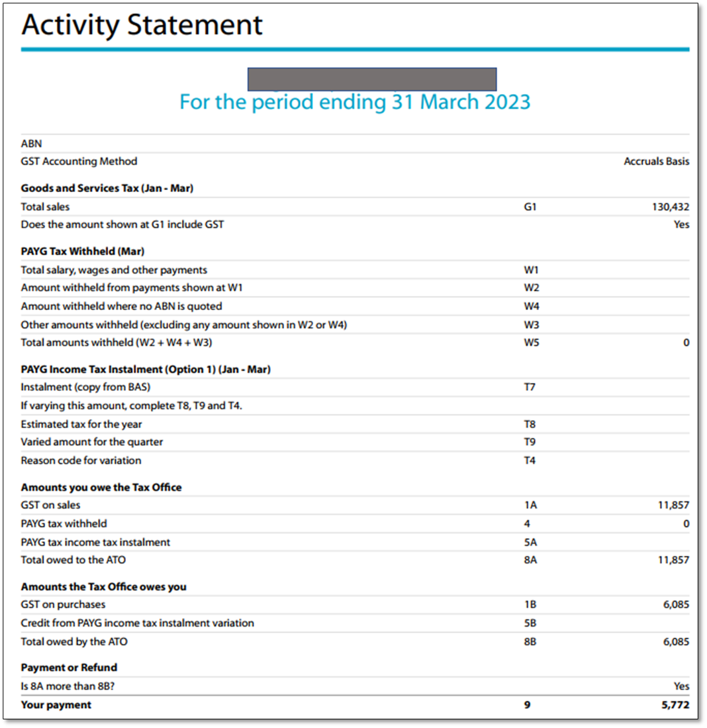Image resolution: width=707 pixels, height=728 pixels.
Task: Click the Yes answer for 8A more than 8B
Action: 681,686
